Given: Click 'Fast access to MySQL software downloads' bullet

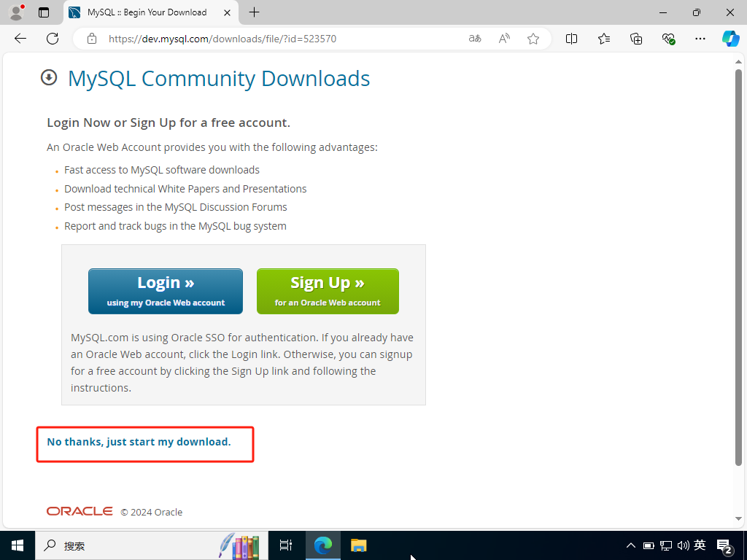Looking at the screenshot, I should [162, 170].
